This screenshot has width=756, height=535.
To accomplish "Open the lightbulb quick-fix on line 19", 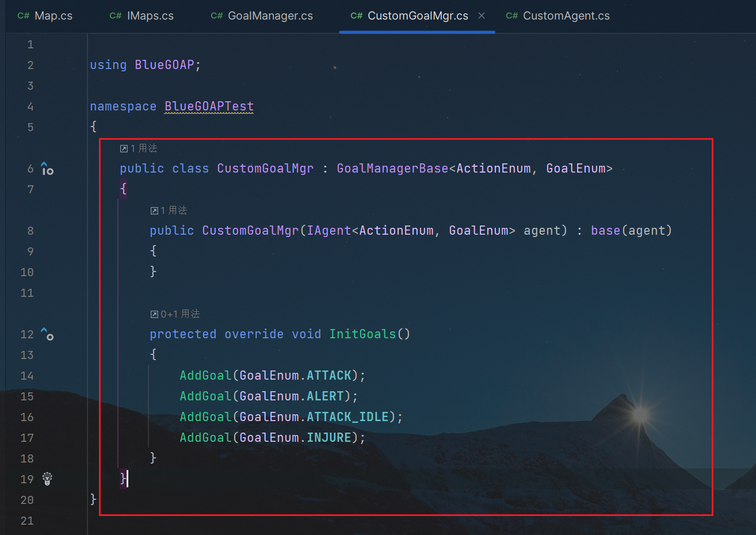I will 47,479.
